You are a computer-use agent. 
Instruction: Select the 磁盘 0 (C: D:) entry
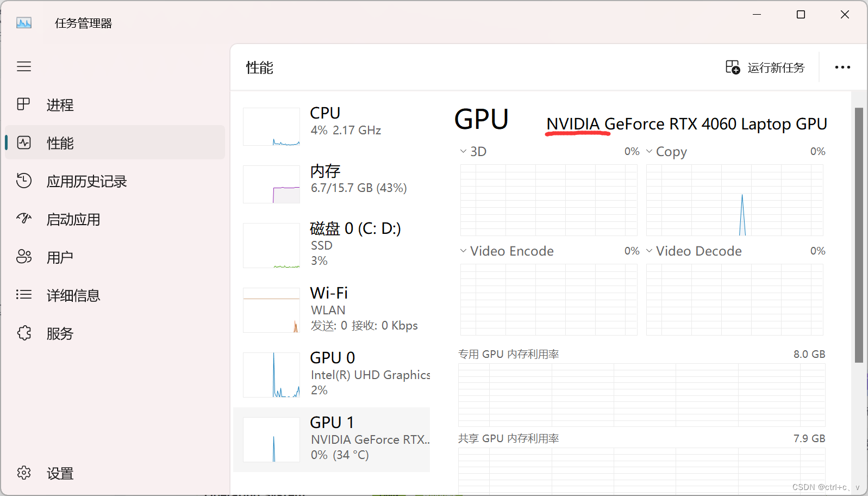(x=332, y=245)
